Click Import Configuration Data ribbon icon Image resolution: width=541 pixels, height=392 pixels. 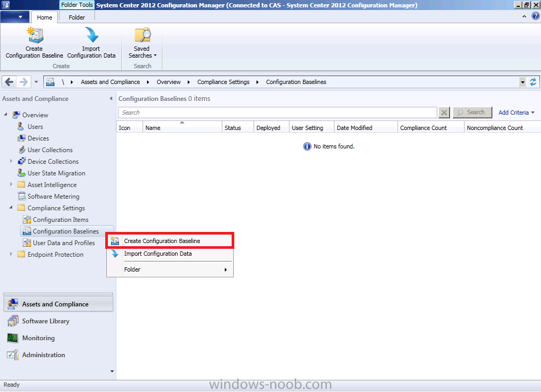tap(91, 35)
